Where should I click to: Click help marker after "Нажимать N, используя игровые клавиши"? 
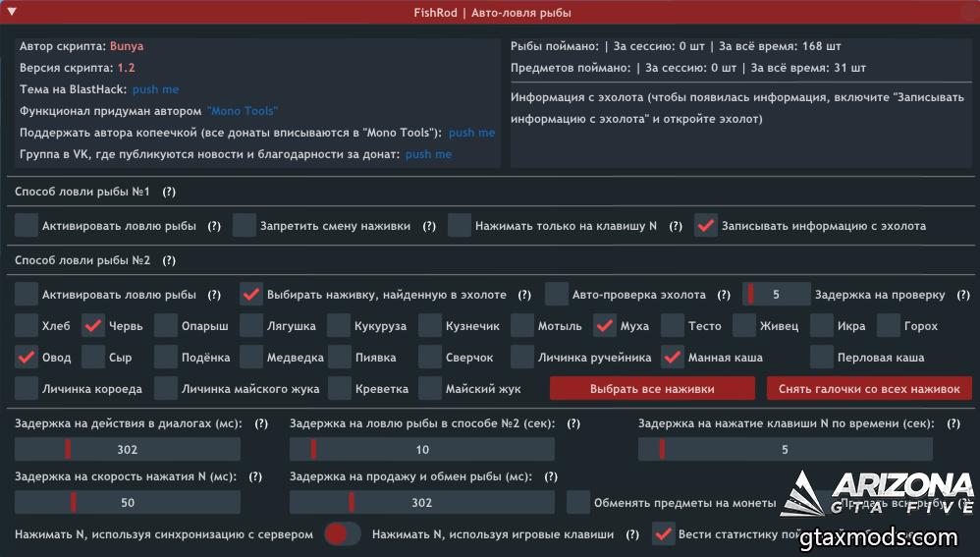click(632, 534)
